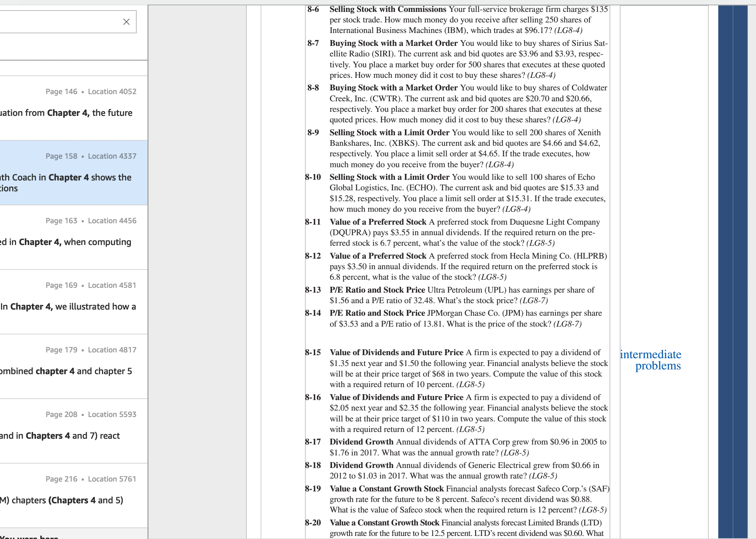Go to the result at Page 179, Location 4817
Screen dimensions: 756x539
[74, 366]
